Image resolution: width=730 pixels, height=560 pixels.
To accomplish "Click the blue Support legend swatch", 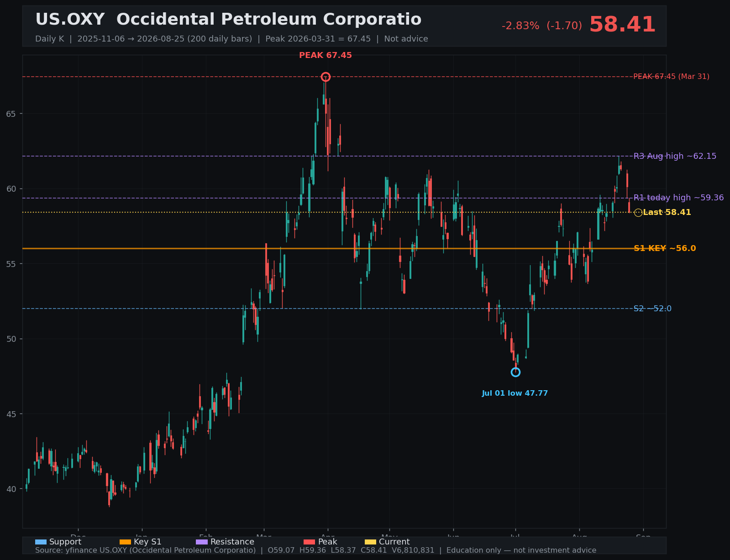I will coord(41,542).
